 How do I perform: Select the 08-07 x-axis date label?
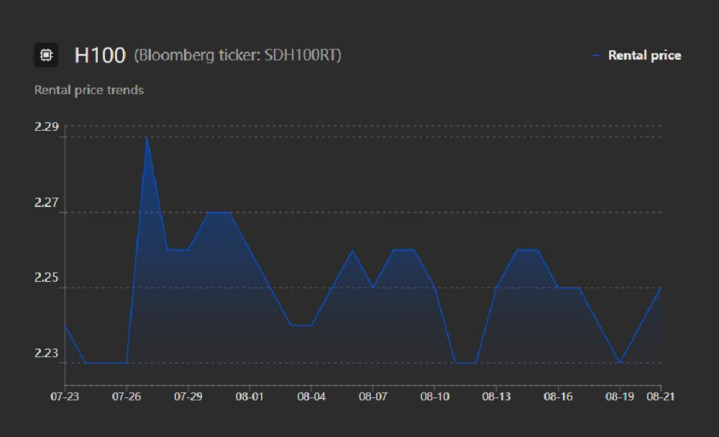pyautogui.click(x=372, y=397)
